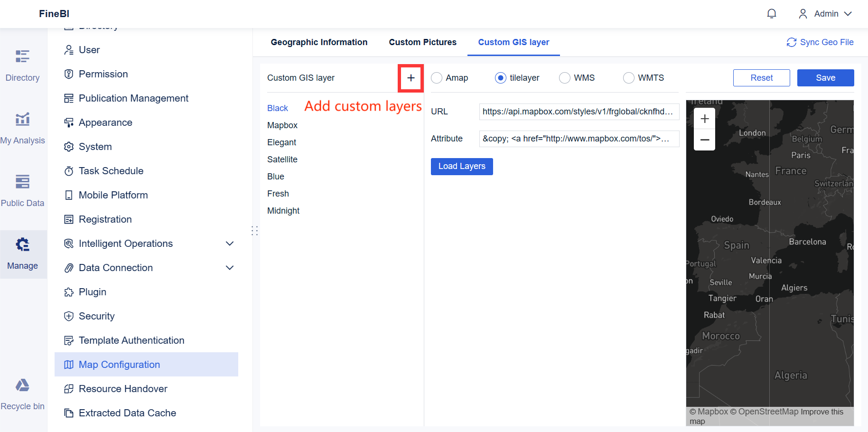The width and height of the screenshot is (868, 432).
Task: Switch to the Custom Pictures tab
Action: tap(422, 42)
